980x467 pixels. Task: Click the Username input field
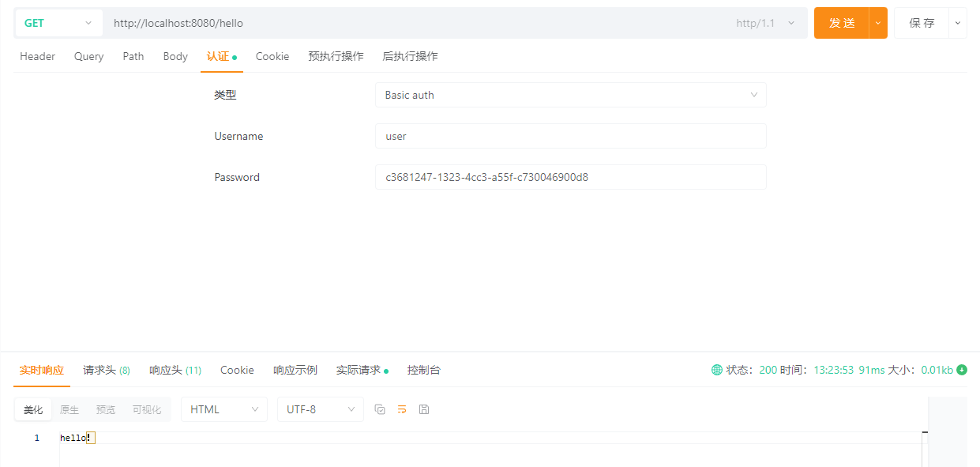pyautogui.click(x=570, y=136)
